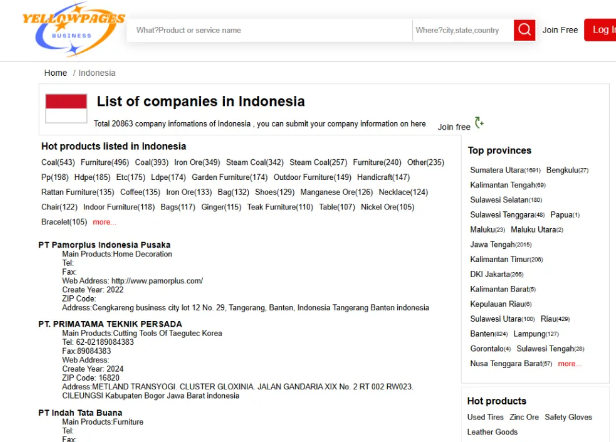
Task: Open the PT Pamorplus Indonesia Pusaka listing
Action: tap(104, 245)
